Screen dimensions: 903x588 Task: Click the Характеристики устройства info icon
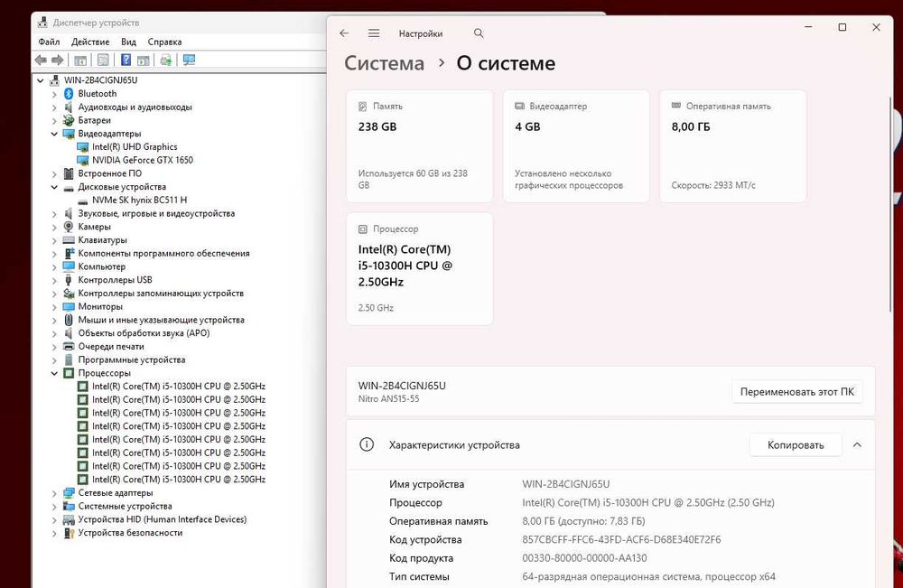[367, 444]
